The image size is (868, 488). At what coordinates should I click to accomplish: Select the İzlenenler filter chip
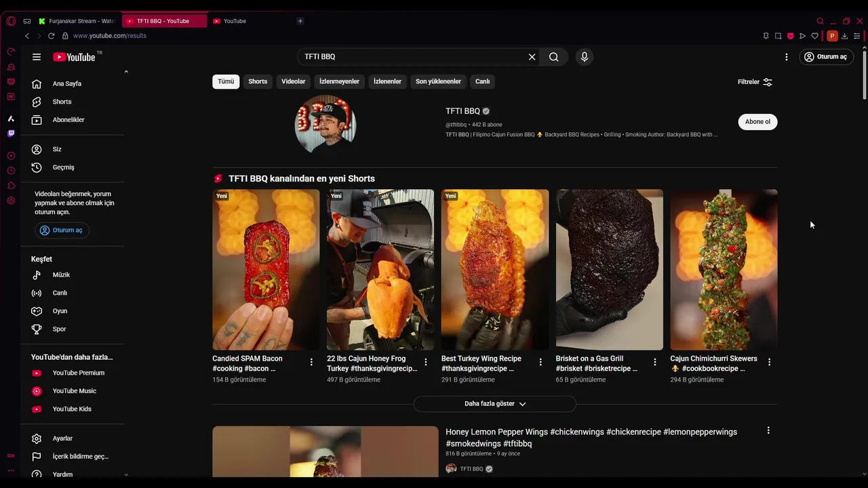(388, 81)
